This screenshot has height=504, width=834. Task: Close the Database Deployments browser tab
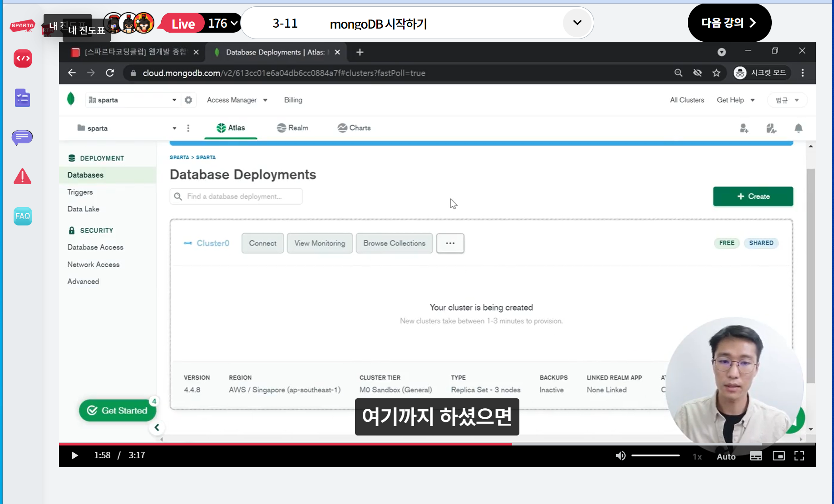pos(337,52)
